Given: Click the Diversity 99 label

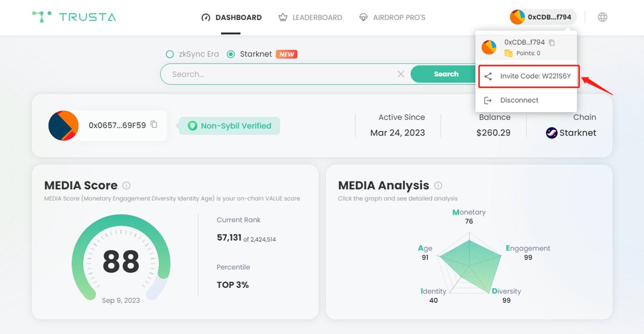Looking at the screenshot, I should click(506, 295).
